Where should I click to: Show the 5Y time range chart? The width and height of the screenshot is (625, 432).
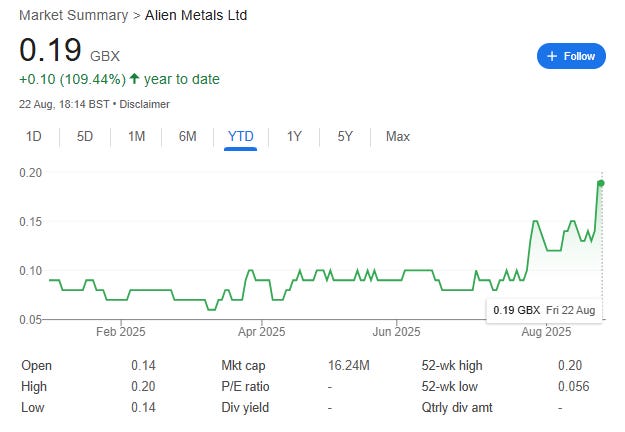coord(345,137)
